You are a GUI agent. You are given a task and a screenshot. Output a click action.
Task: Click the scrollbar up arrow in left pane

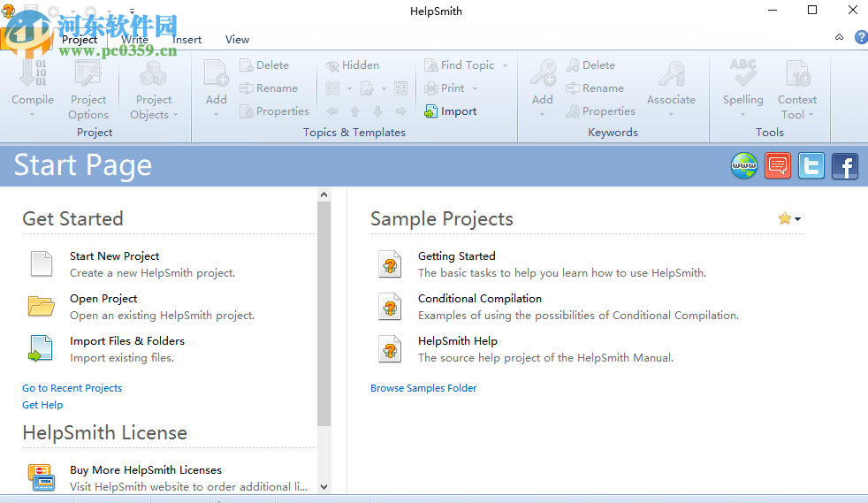click(324, 194)
